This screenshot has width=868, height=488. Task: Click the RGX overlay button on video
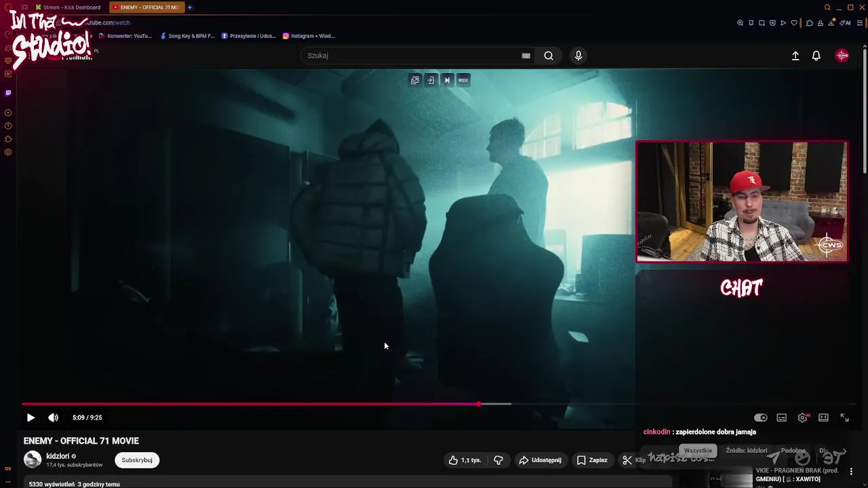point(463,80)
